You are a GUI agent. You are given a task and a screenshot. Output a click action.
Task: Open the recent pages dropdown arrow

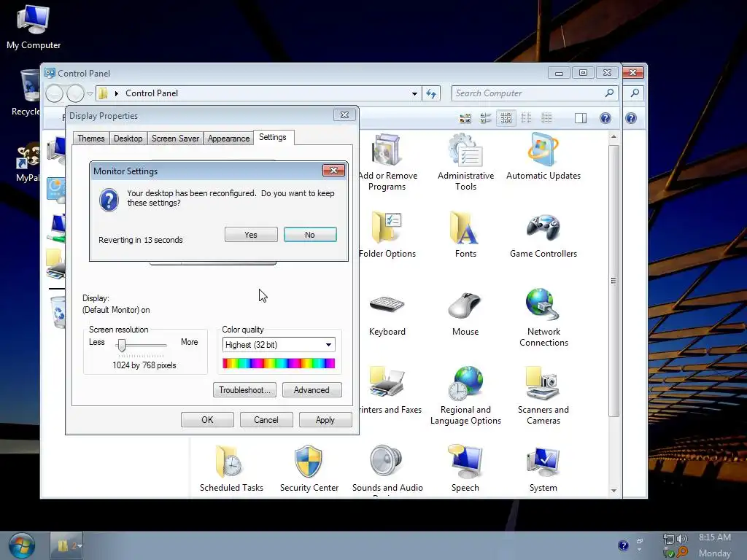pos(90,94)
